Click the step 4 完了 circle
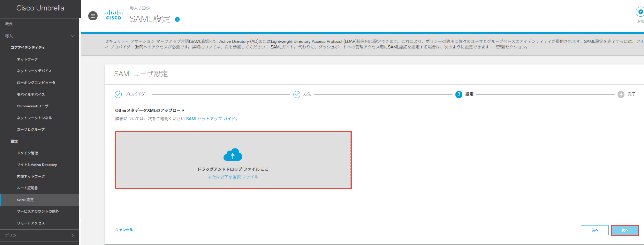 coord(621,94)
